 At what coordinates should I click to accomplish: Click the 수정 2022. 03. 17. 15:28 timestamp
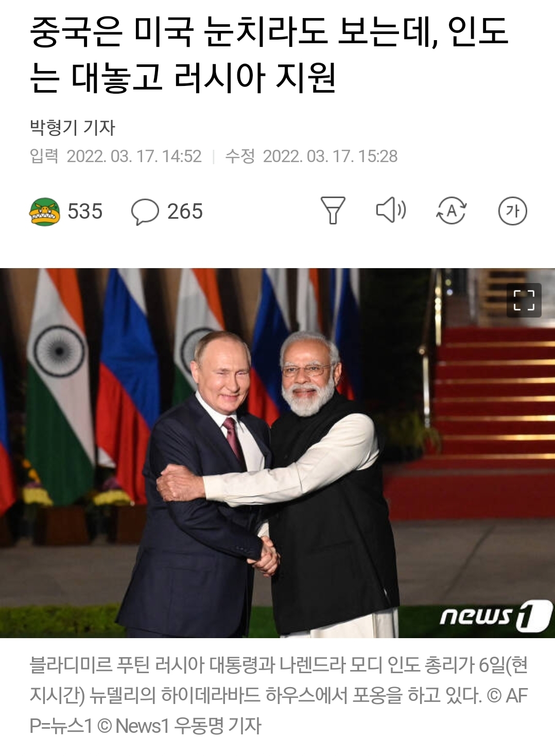point(311,156)
